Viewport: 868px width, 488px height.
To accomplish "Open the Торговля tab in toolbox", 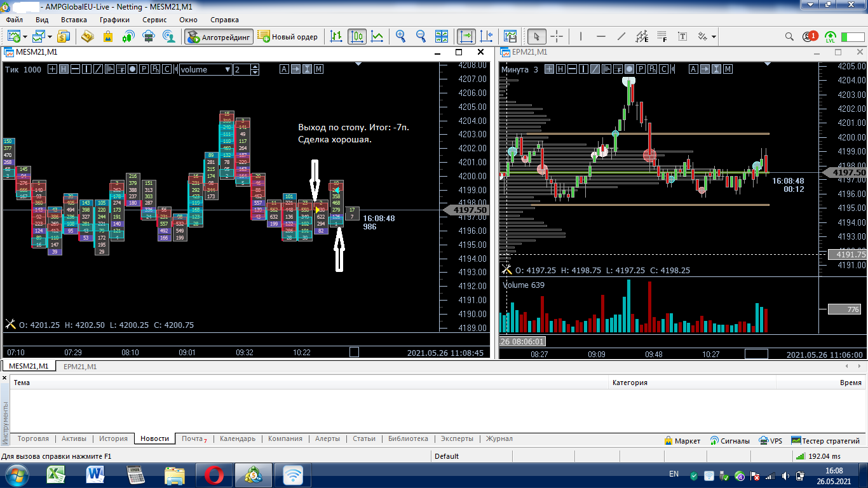I will coord(33,438).
